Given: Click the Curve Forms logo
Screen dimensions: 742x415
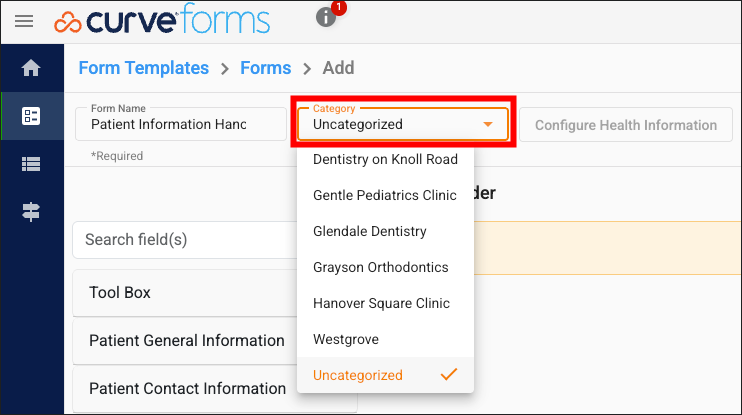Looking at the screenshot, I should [162, 20].
